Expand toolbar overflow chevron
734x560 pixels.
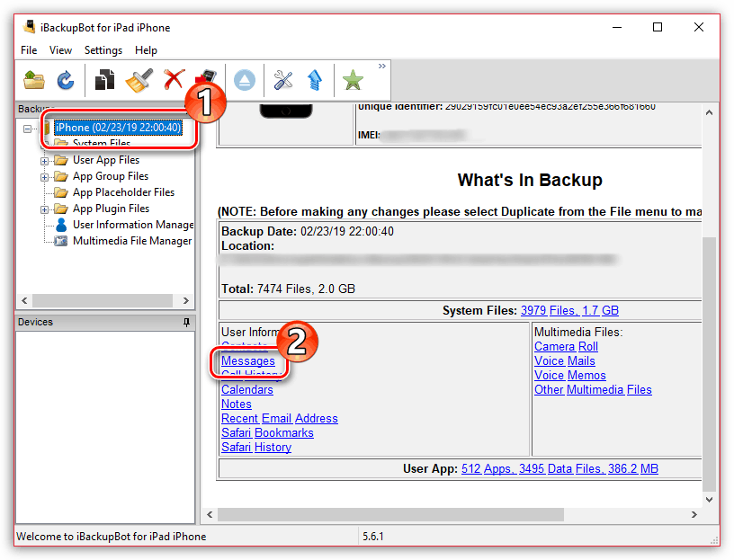[382, 66]
